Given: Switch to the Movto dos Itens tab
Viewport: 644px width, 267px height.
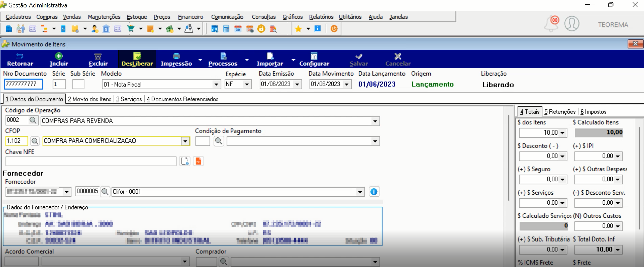Looking at the screenshot, I should [x=90, y=99].
